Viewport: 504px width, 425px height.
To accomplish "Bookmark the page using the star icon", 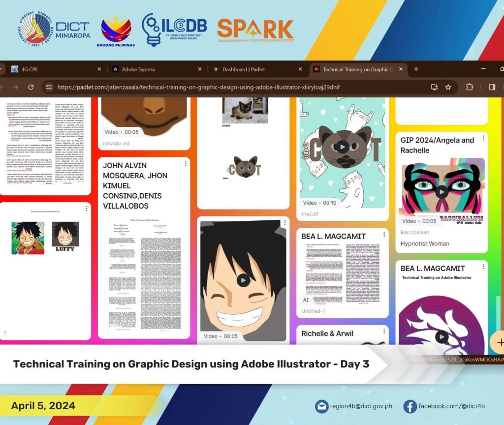I will pyautogui.click(x=448, y=87).
